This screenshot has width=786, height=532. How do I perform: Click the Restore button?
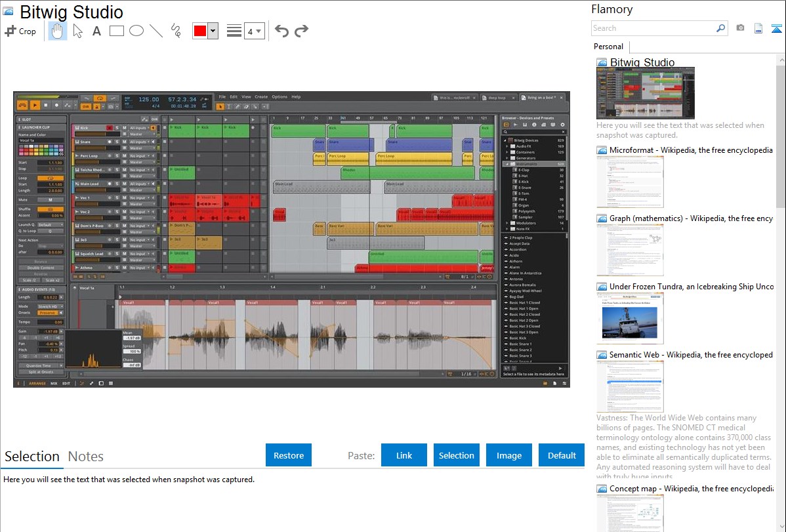click(289, 455)
